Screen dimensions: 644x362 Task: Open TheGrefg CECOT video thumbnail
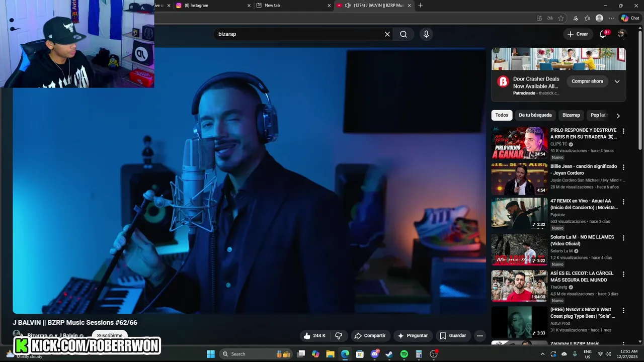(x=519, y=286)
